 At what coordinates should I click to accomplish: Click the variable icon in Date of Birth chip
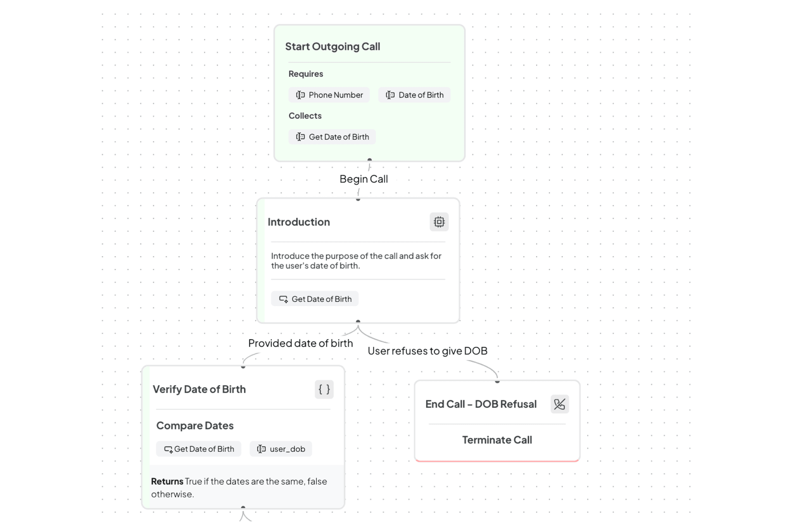coord(390,95)
